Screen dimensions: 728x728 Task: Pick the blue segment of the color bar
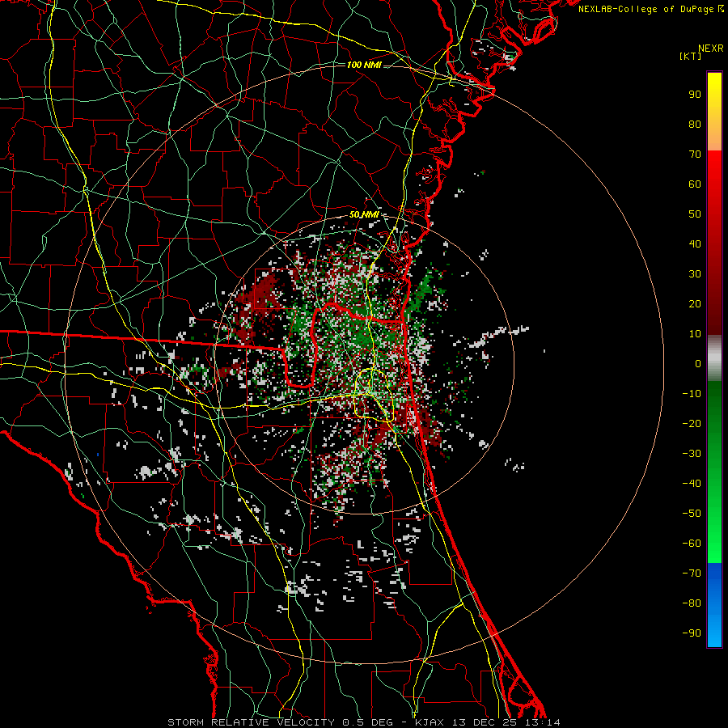click(x=714, y=605)
